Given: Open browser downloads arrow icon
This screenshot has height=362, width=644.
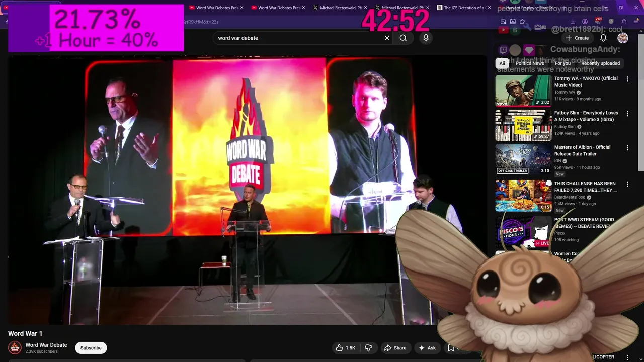Looking at the screenshot, I should [573, 22].
